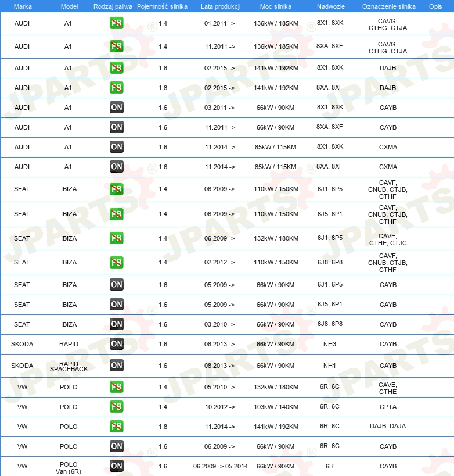Click the Lata produkcji column header
Viewport: 454px width, 476px height.
click(x=221, y=6)
